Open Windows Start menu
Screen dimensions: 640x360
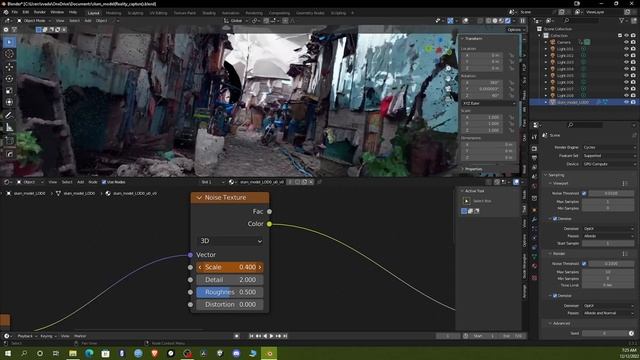7,353
